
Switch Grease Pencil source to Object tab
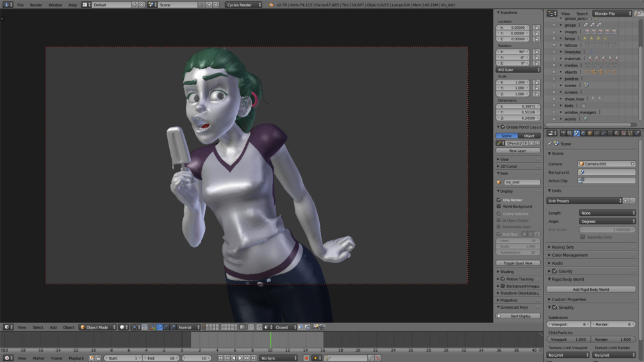[529, 136]
